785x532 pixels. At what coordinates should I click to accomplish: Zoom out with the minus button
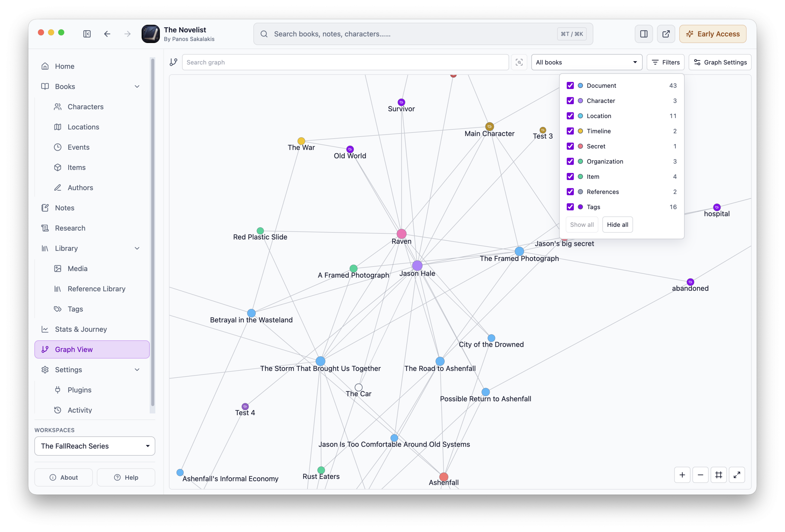coord(700,475)
